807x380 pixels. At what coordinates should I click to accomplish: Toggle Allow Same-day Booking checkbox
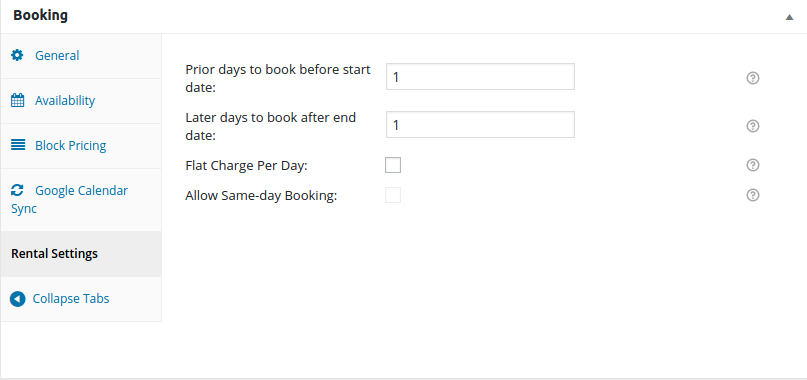pos(393,195)
